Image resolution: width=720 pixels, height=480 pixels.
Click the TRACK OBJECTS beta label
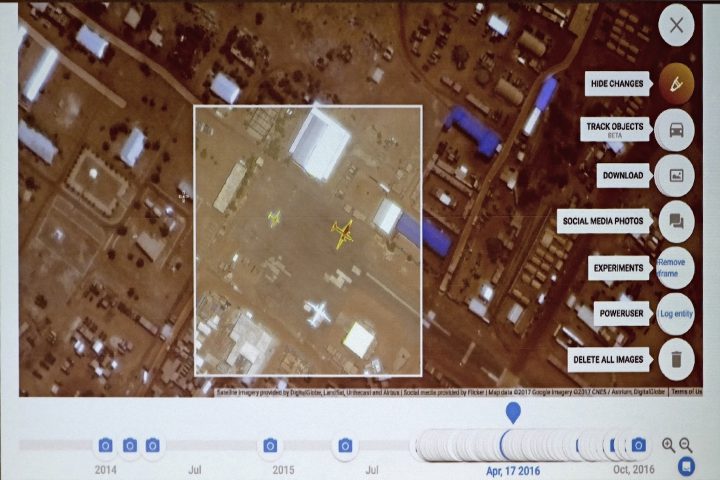[x=614, y=130]
